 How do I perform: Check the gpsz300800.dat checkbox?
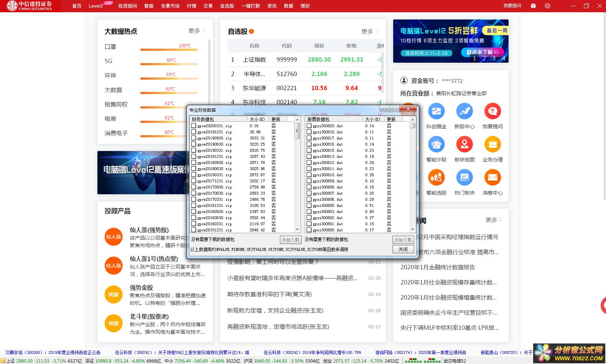pyautogui.click(x=309, y=230)
